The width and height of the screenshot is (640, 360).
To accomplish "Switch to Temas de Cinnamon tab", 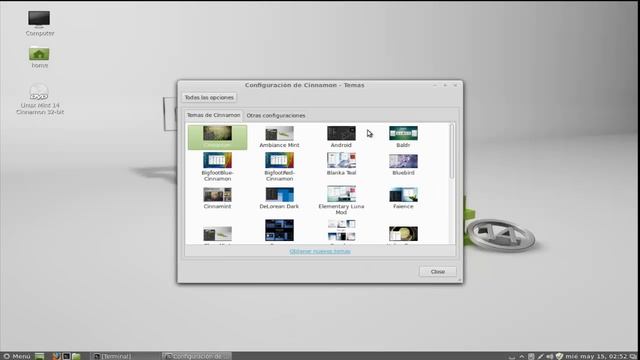I will 213,115.
